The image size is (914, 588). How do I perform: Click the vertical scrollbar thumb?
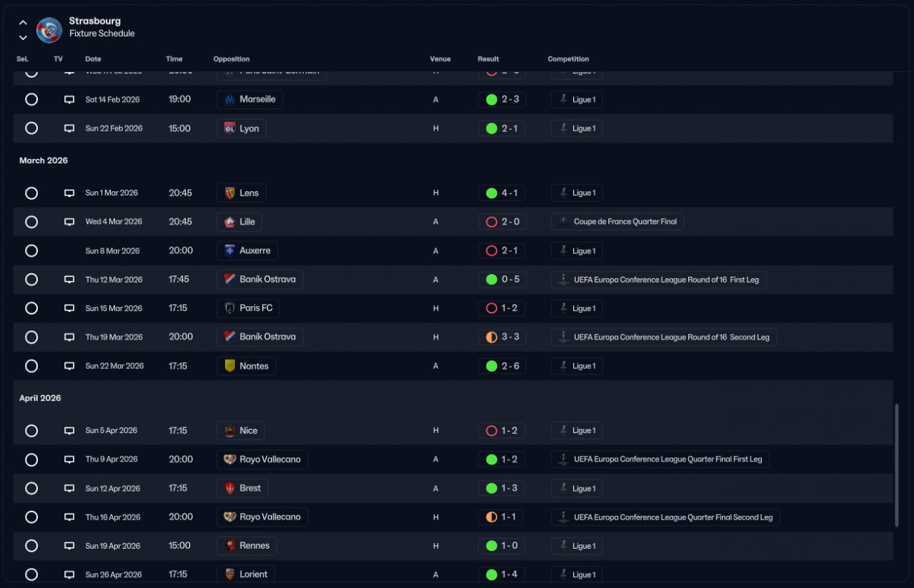click(898, 465)
